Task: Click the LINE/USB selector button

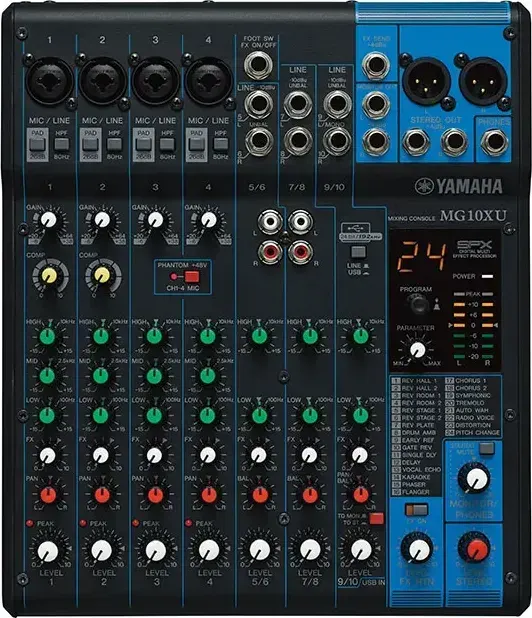Action: click(x=358, y=252)
